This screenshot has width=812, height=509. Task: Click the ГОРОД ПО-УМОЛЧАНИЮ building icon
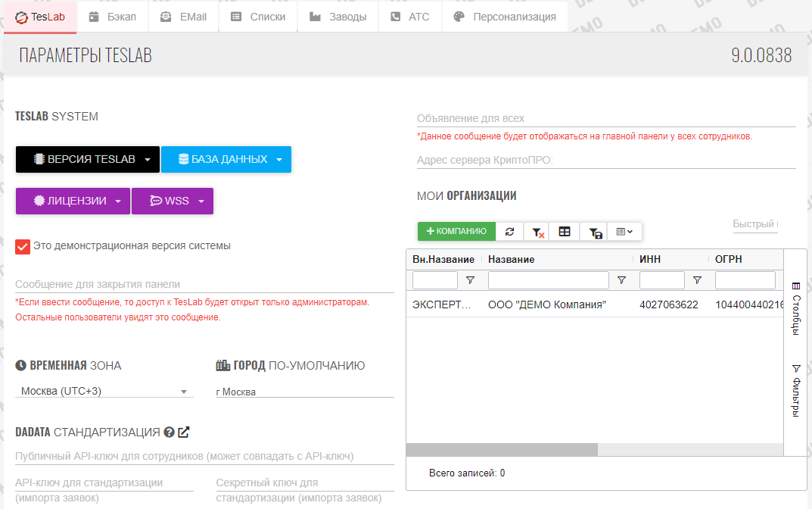pyautogui.click(x=223, y=365)
